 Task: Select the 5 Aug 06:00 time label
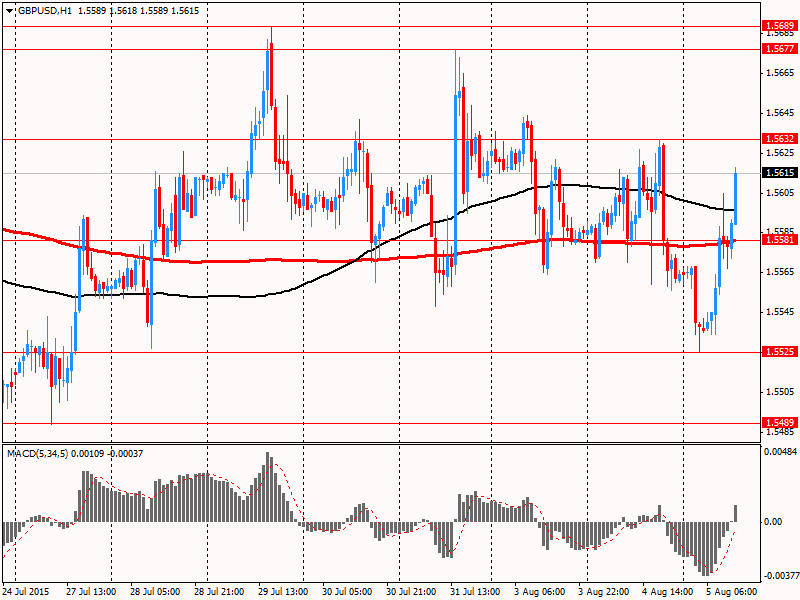pos(734,591)
